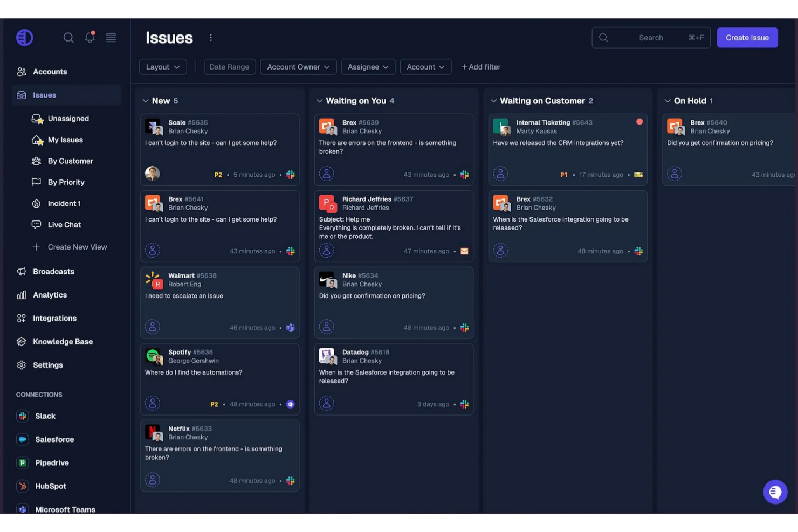This screenshot has height=532, width=798.
Task: Click unassigned avatar on Spotify #5636 card
Action: 153,403
